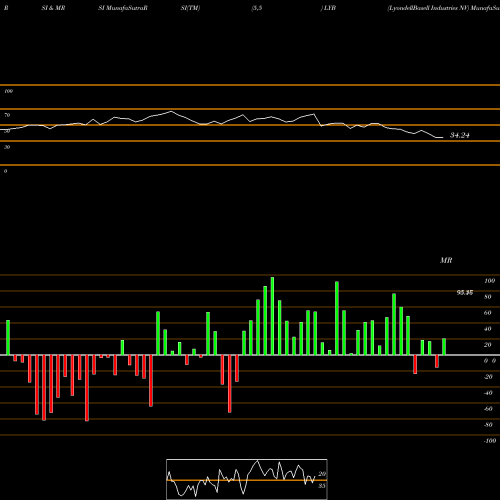Screen dimensions: 500x500
Task: Click the SI MunafaSutraR header text
Action: [x=123, y=8]
